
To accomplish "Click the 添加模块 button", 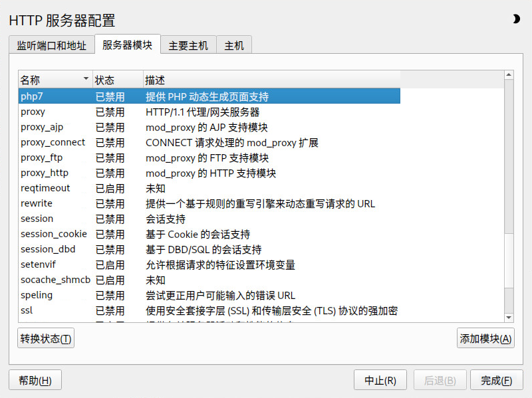I will tap(485, 339).
